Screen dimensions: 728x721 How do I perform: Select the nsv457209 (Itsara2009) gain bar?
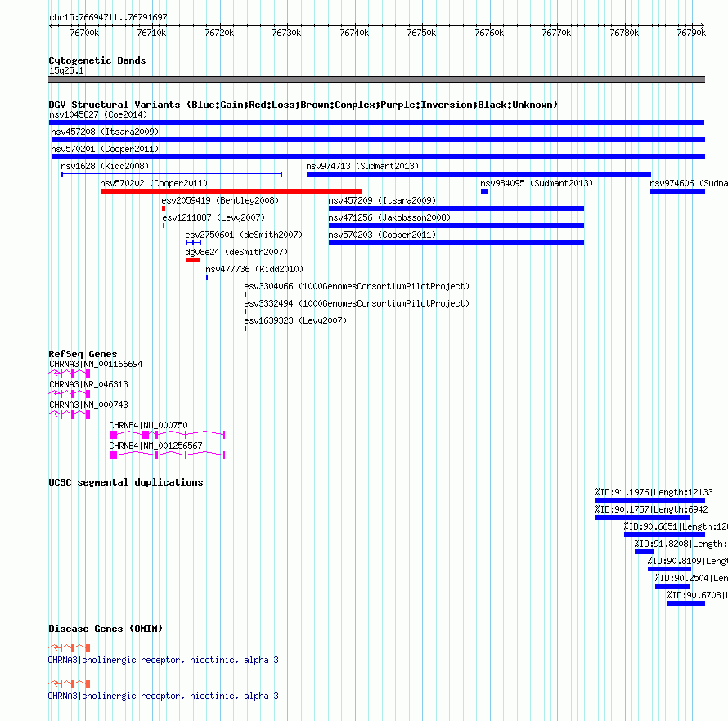(x=456, y=208)
